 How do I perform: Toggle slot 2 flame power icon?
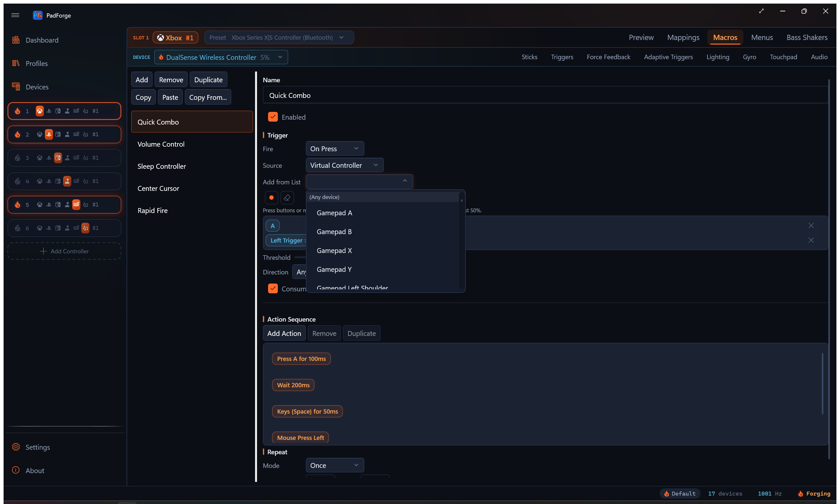[17, 135]
